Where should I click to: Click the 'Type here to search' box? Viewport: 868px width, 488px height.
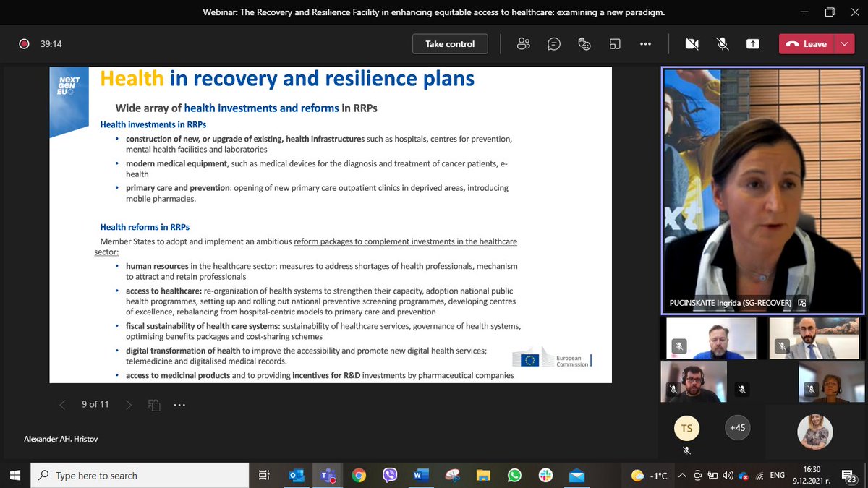pos(140,475)
